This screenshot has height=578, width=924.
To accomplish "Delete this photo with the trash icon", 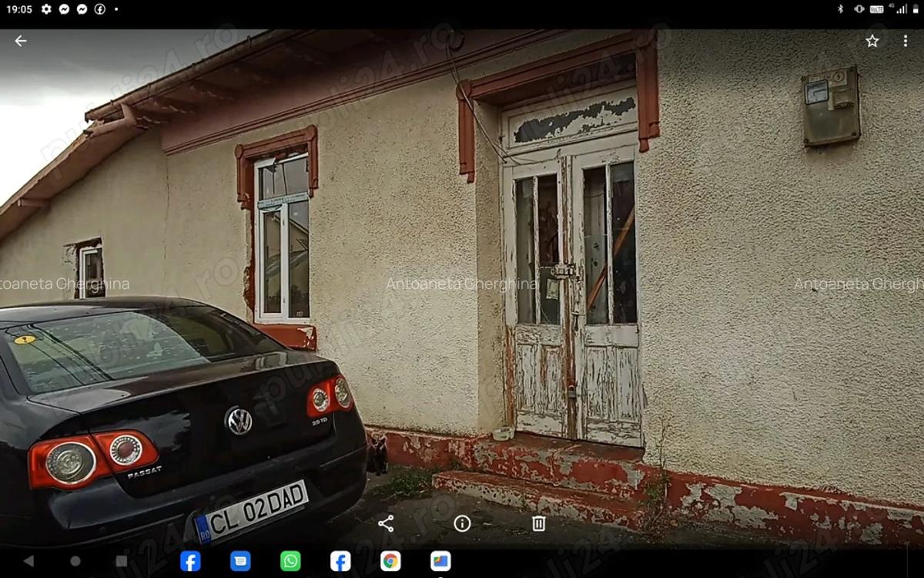I will (537, 524).
